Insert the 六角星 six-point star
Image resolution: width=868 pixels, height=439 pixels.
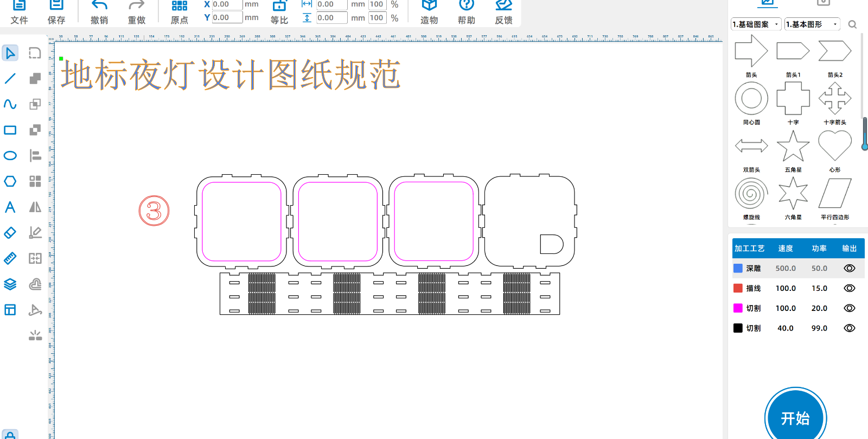(x=793, y=193)
